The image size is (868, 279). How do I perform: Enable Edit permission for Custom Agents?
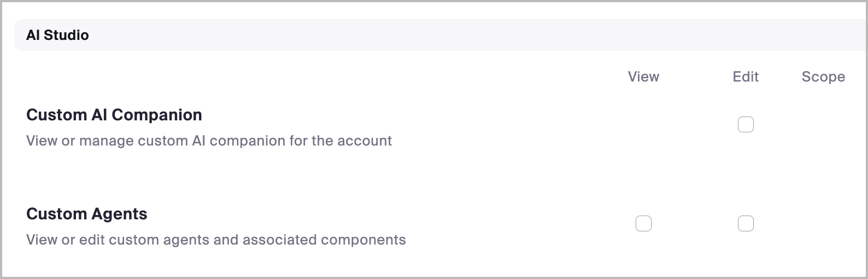pyautogui.click(x=746, y=224)
